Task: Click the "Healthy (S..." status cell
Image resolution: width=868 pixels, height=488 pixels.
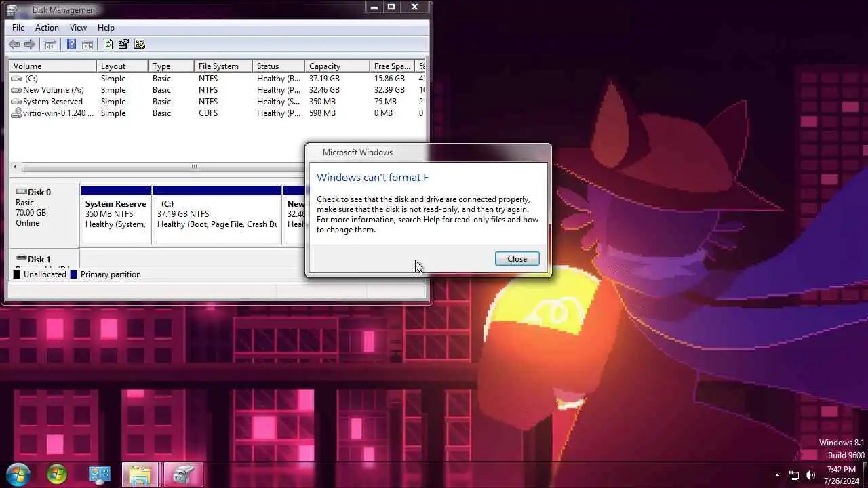Action: tap(279, 102)
